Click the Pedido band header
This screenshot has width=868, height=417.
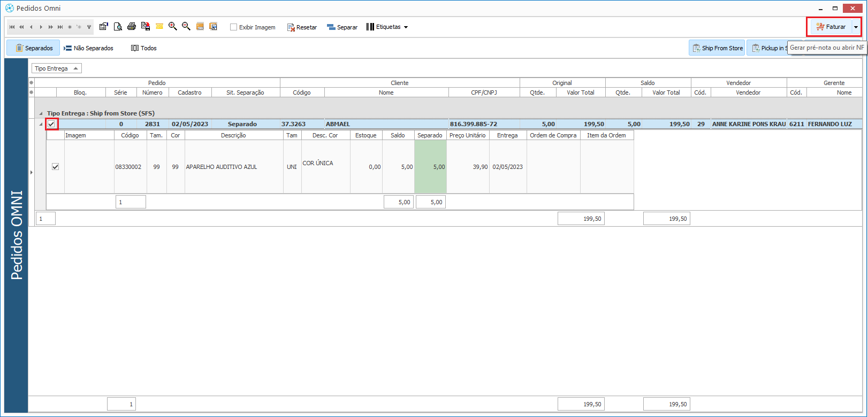157,83
